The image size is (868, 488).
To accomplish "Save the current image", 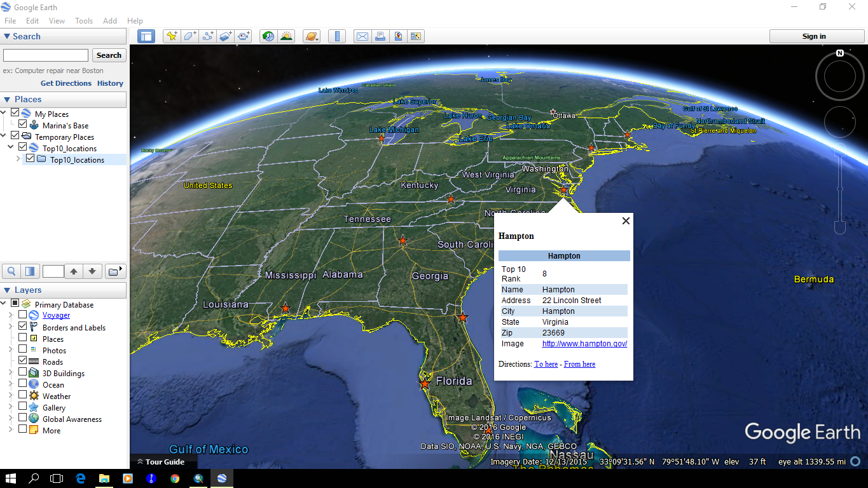I will pos(397,36).
